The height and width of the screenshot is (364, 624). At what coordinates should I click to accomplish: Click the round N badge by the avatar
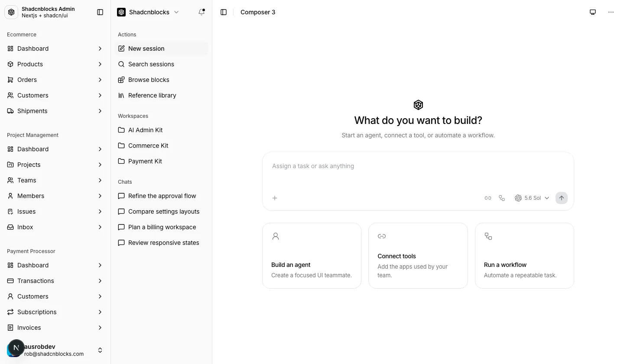coord(16,348)
